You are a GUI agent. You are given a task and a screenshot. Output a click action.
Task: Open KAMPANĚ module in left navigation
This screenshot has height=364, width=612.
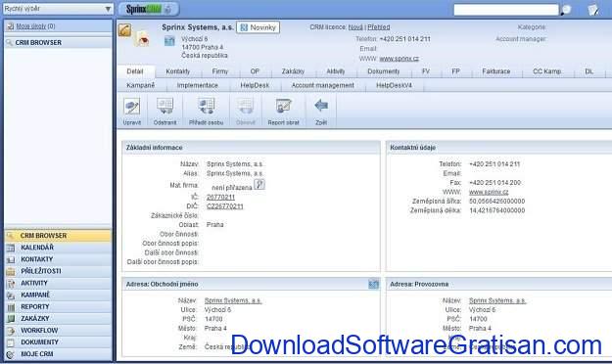pyautogui.click(x=58, y=295)
